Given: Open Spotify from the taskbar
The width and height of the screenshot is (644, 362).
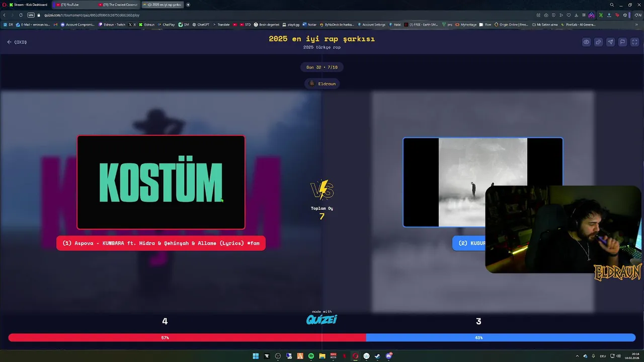Looking at the screenshot, I should click(311, 356).
